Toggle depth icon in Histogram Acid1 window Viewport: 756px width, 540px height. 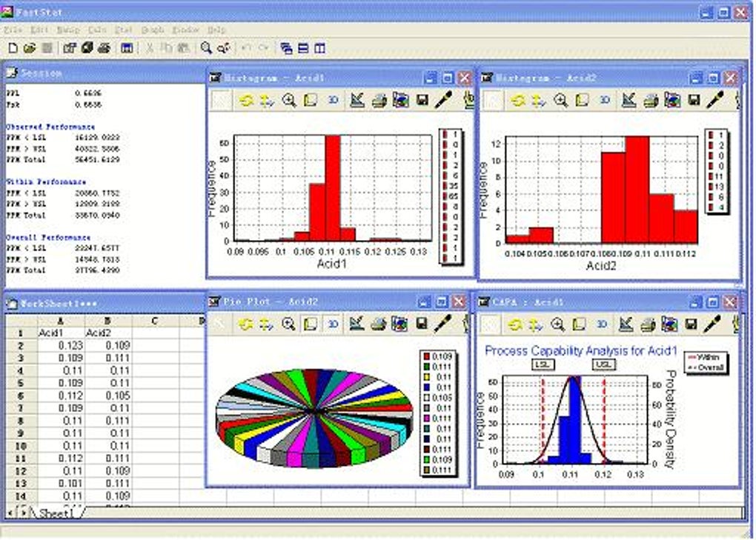coord(311,100)
